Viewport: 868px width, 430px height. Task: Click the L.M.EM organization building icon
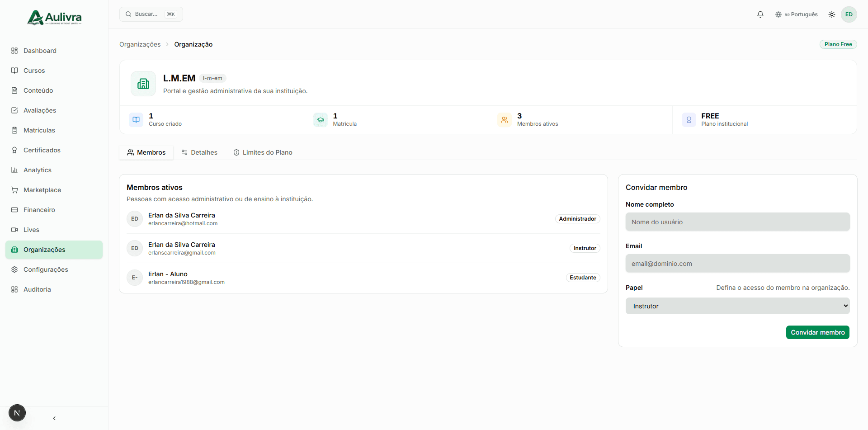(143, 84)
